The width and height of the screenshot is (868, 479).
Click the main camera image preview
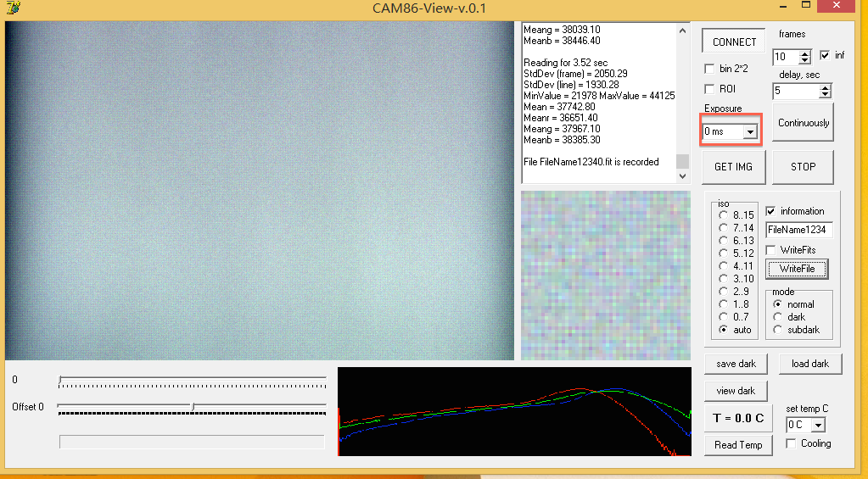pos(260,191)
